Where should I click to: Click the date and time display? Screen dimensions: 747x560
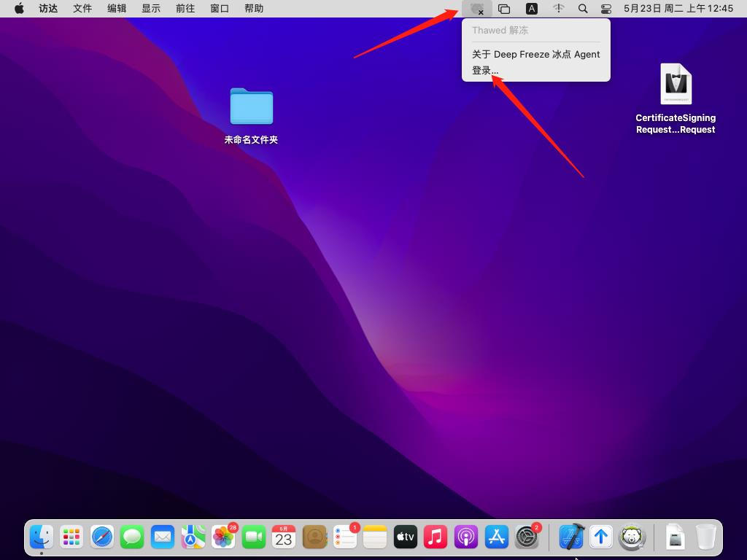click(678, 9)
